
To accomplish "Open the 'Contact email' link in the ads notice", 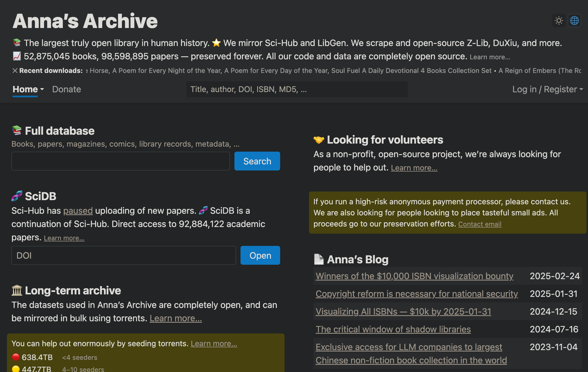I will pyautogui.click(x=480, y=224).
